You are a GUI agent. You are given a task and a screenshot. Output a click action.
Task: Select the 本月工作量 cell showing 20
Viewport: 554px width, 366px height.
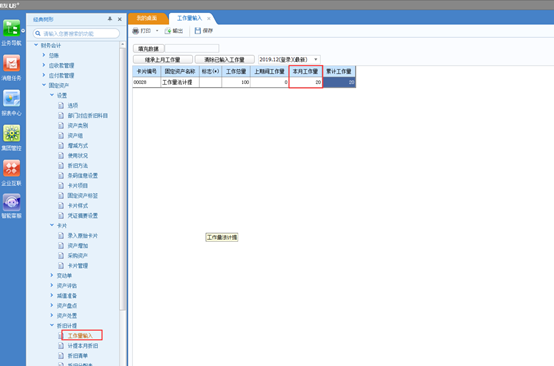coord(306,82)
